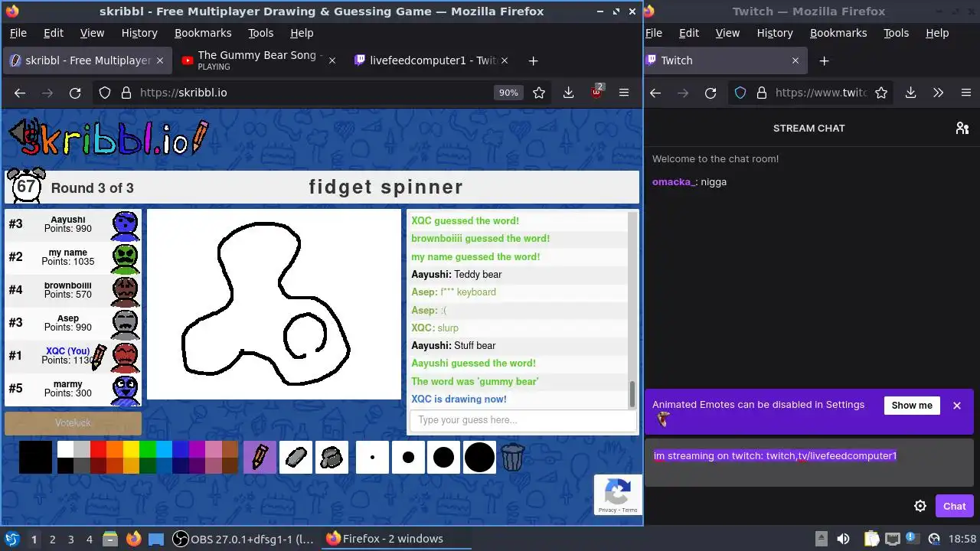Choose the smallest brush size dot
The image size is (980, 551).
373,457
